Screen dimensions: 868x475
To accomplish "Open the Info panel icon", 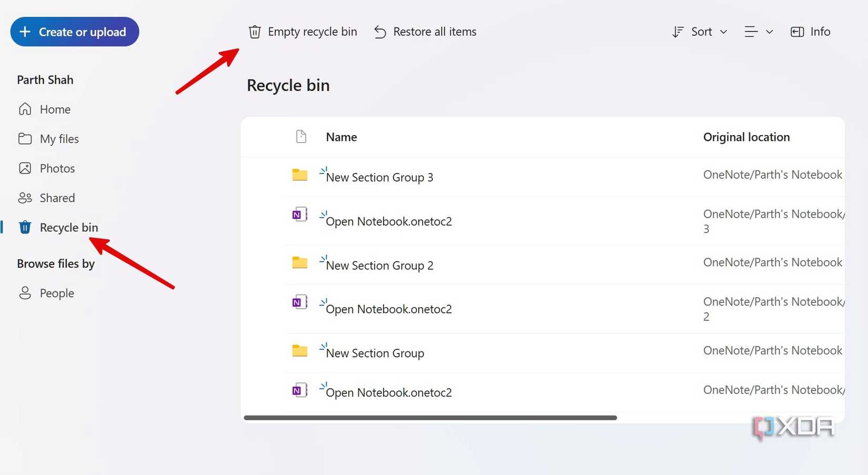I will click(796, 32).
